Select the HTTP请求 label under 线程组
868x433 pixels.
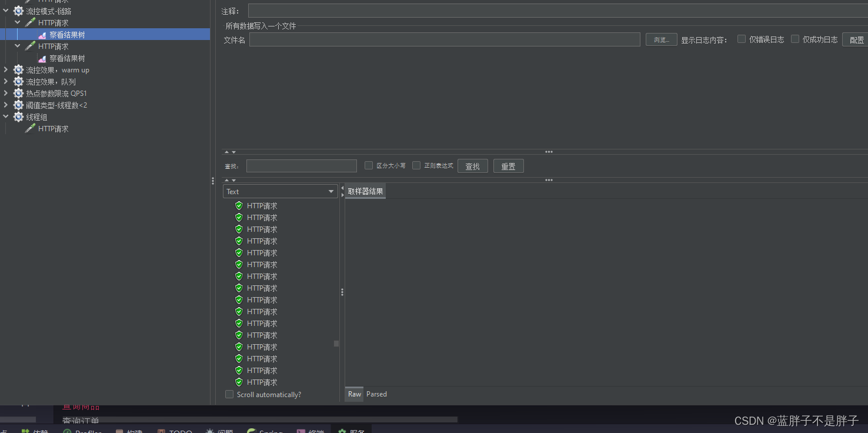coord(54,129)
